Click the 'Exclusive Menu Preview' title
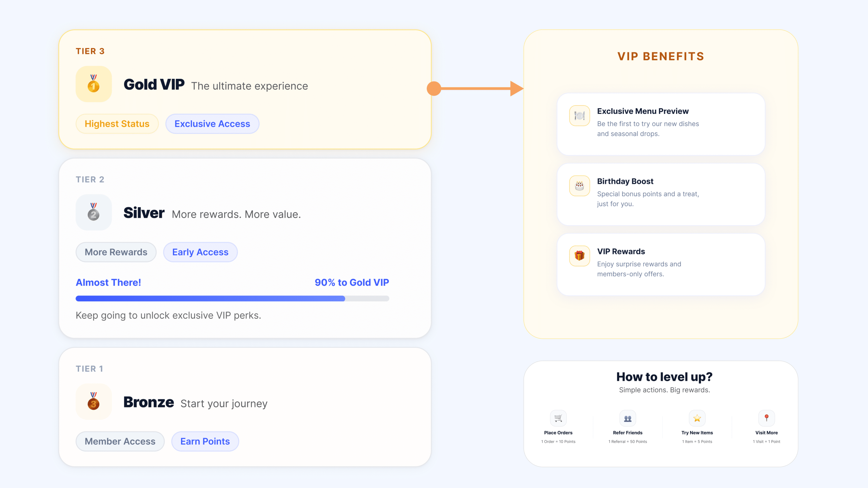868x488 pixels. [643, 111]
